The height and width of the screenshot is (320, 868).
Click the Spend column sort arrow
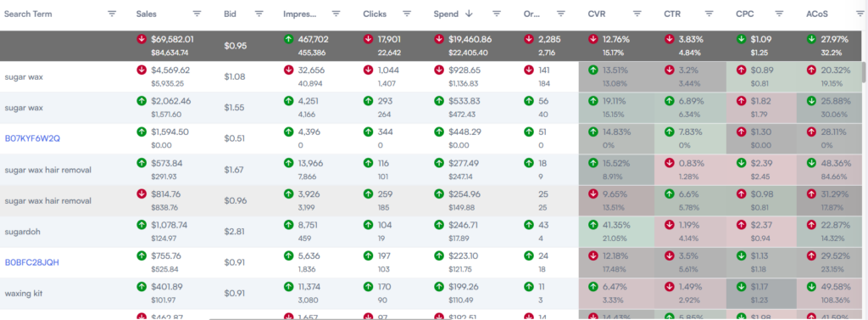coord(470,14)
